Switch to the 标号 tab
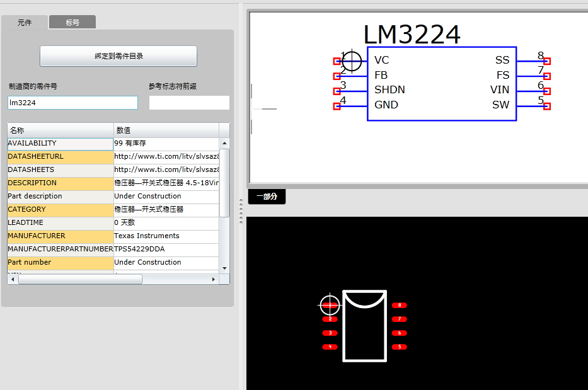This screenshot has width=588, height=390. 72,23
